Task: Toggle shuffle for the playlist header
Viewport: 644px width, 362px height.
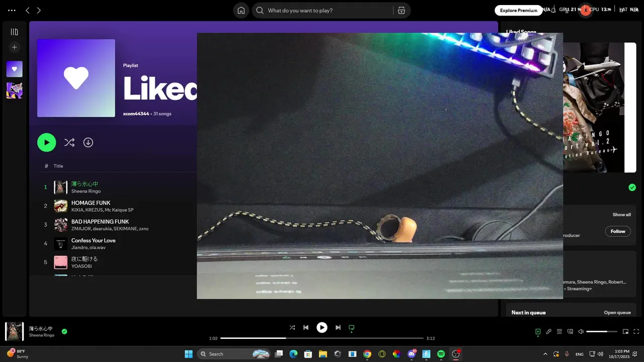Action: (x=69, y=142)
